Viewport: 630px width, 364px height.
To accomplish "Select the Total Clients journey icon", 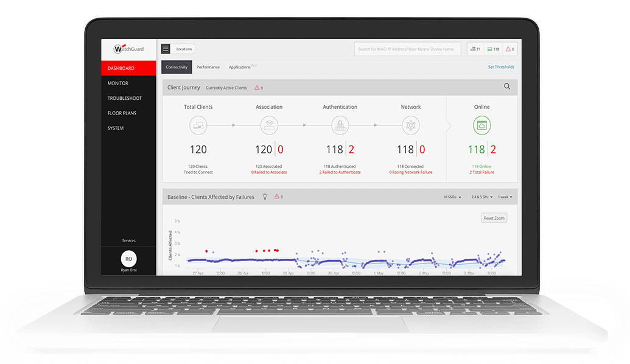I will pyautogui.click(x=198, y=125).
